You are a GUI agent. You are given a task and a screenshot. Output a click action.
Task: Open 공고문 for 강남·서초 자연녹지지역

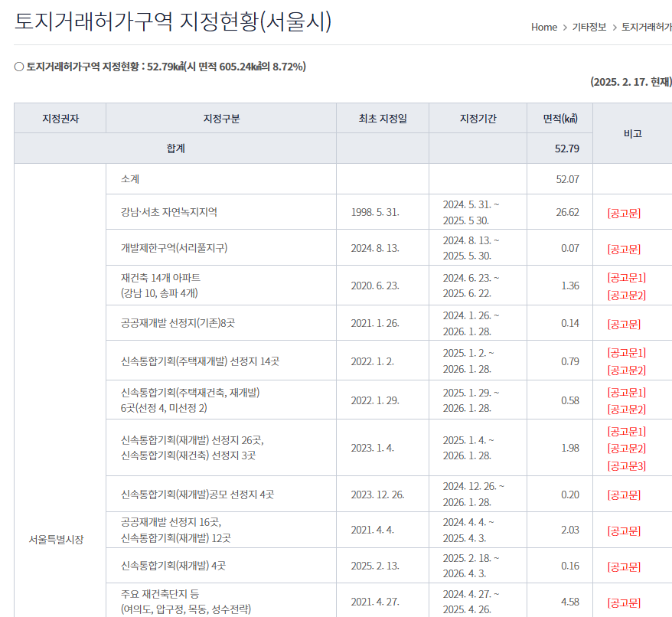624,213
